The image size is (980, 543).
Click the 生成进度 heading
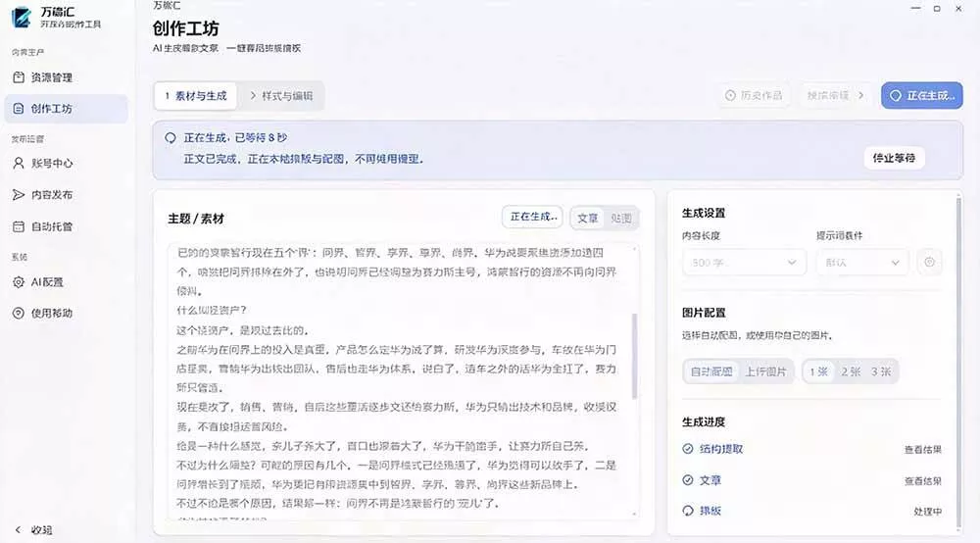[x=703, y=421]
